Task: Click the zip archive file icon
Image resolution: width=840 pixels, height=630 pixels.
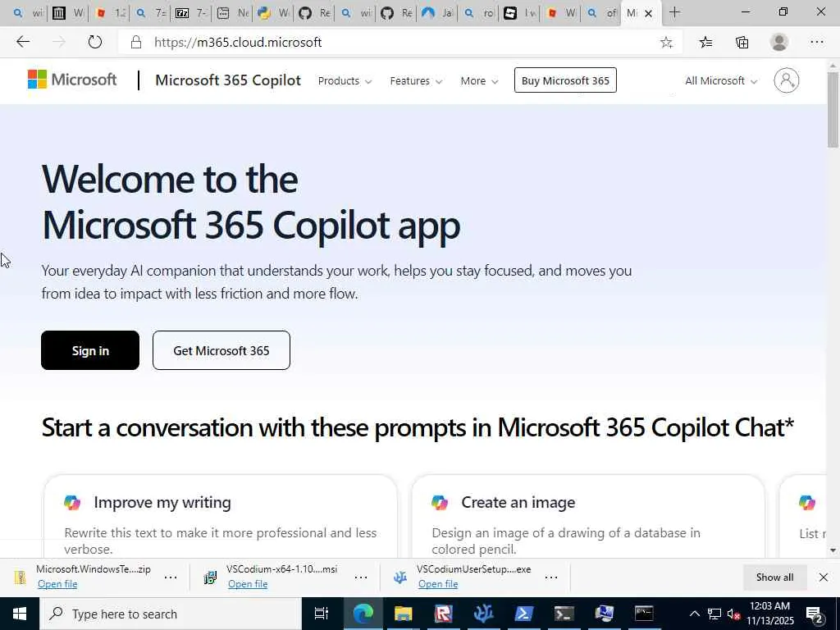Action: tap(20, 577)
